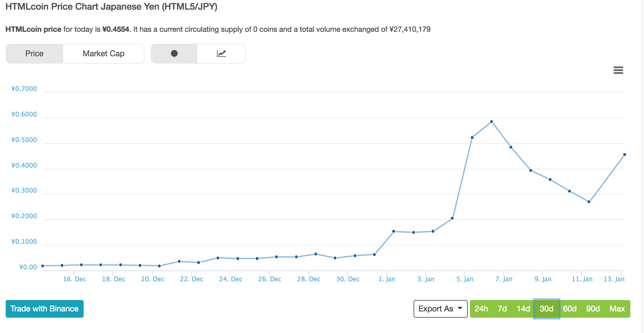The height and width of the screenshot is (333, 644).
Task: Click the Trade with Binance button
Action: point(45,309)
